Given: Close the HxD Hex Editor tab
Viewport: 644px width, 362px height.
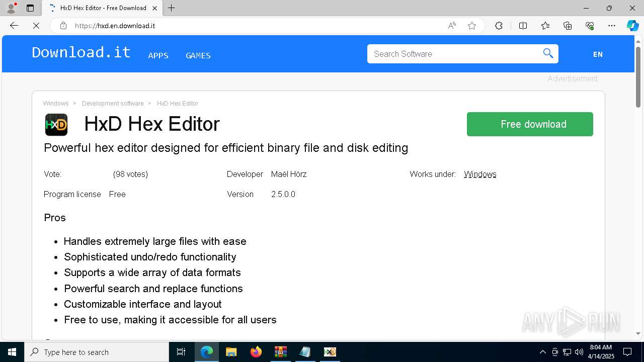Looking at the screenshot, I should tap(154, 8).
